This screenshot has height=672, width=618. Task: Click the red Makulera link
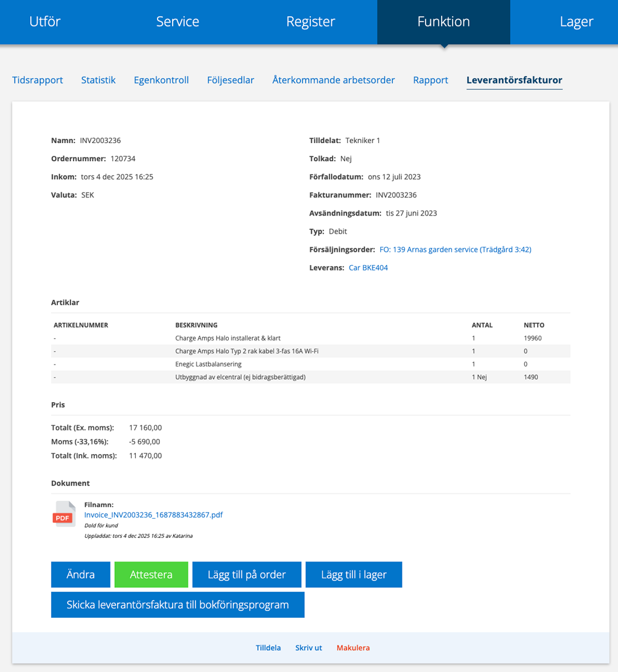[x=353, y=648]
